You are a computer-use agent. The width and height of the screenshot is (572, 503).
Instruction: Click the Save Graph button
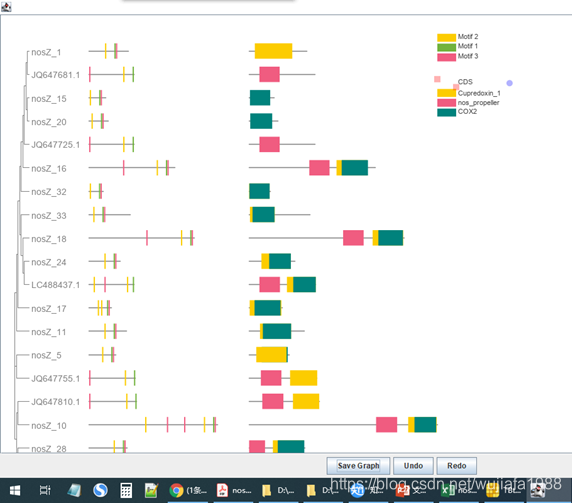pyautogui.click(x=358, y=466)
